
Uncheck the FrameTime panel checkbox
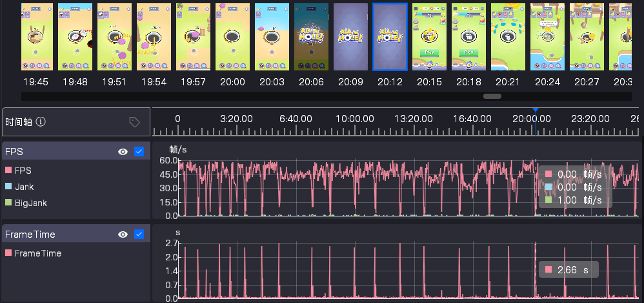click(x=139, y=235)
